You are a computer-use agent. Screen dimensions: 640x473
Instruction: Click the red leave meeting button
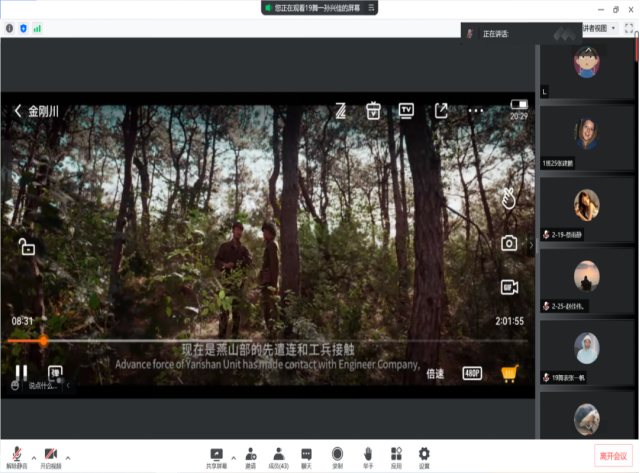click(x=613, y=454)
